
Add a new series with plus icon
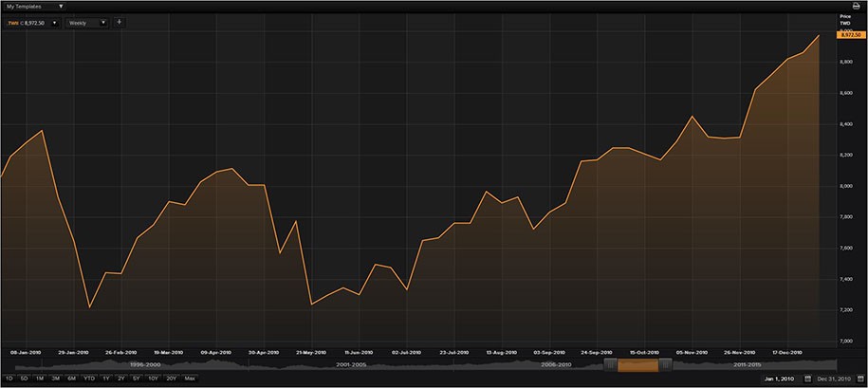point(120,23)
